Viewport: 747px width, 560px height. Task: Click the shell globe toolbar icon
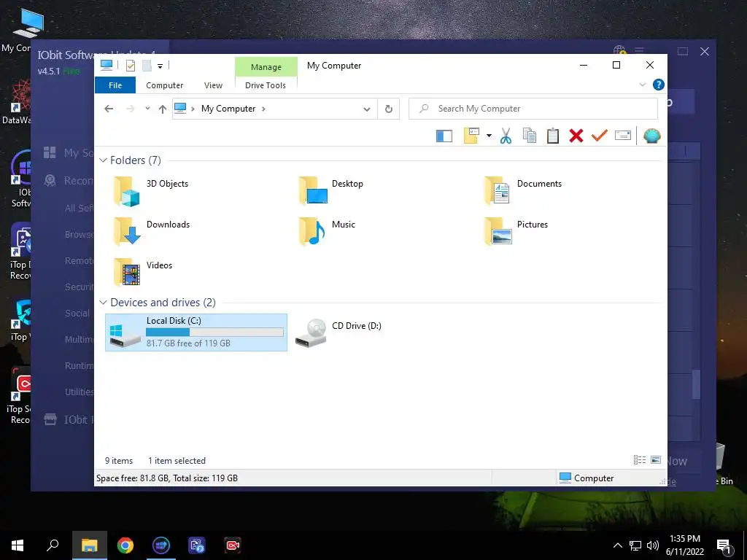(651, 136)
